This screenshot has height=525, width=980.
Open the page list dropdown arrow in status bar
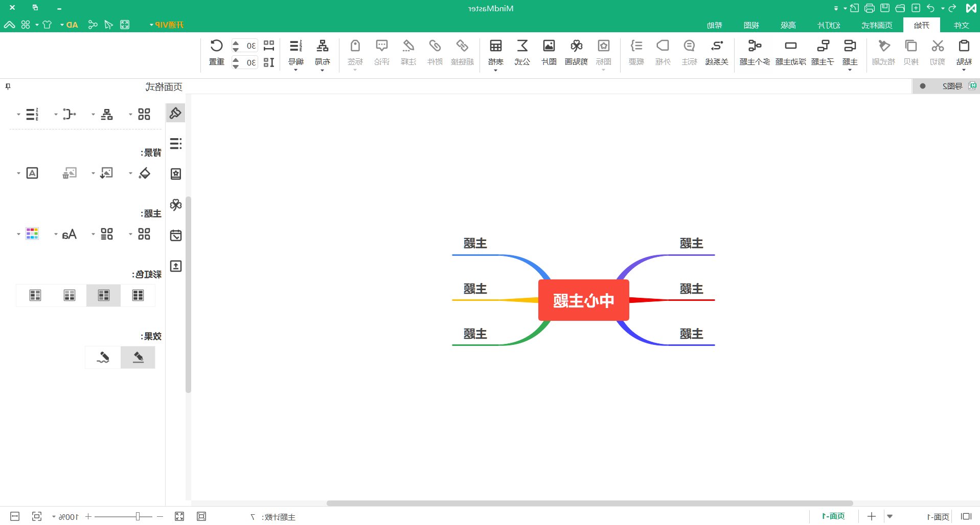(x=890, y=516)
